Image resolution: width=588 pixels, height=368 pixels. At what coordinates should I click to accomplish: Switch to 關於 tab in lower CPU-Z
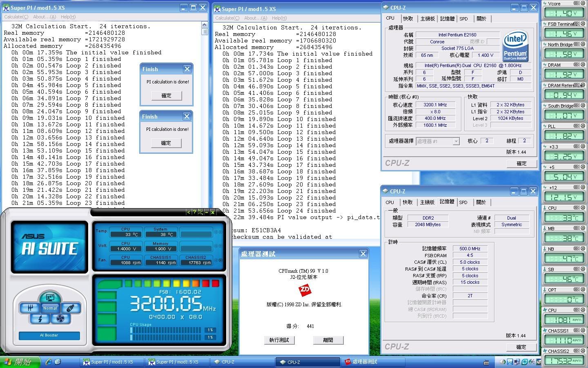click(481, 202)
